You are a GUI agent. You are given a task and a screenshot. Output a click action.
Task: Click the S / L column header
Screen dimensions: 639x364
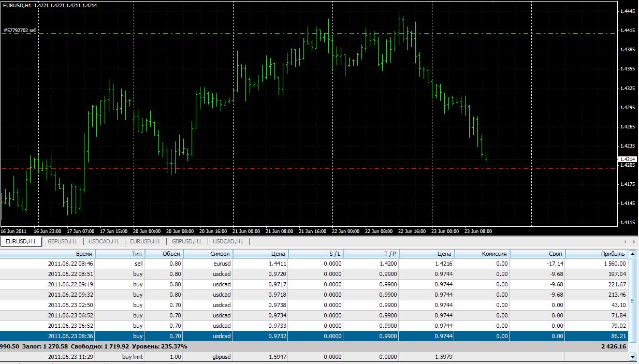pos(316,254)
